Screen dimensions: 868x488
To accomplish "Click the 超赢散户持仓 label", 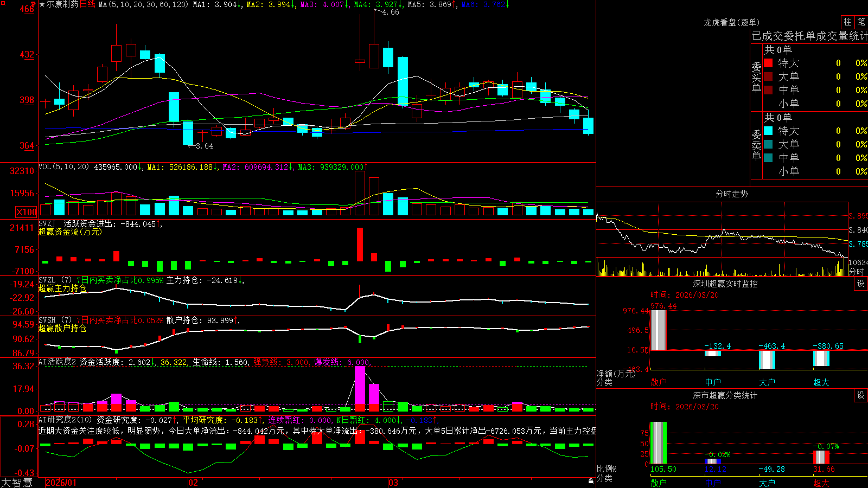I will (x=62, y=328).
